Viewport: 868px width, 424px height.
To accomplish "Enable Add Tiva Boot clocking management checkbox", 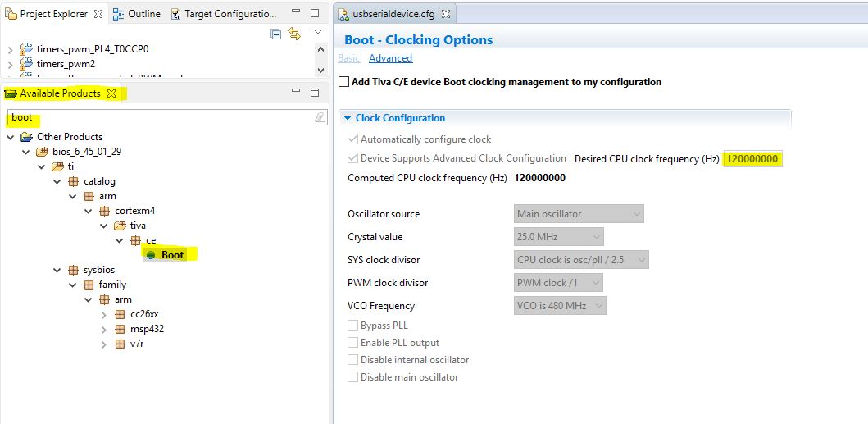I will point(344,82).
